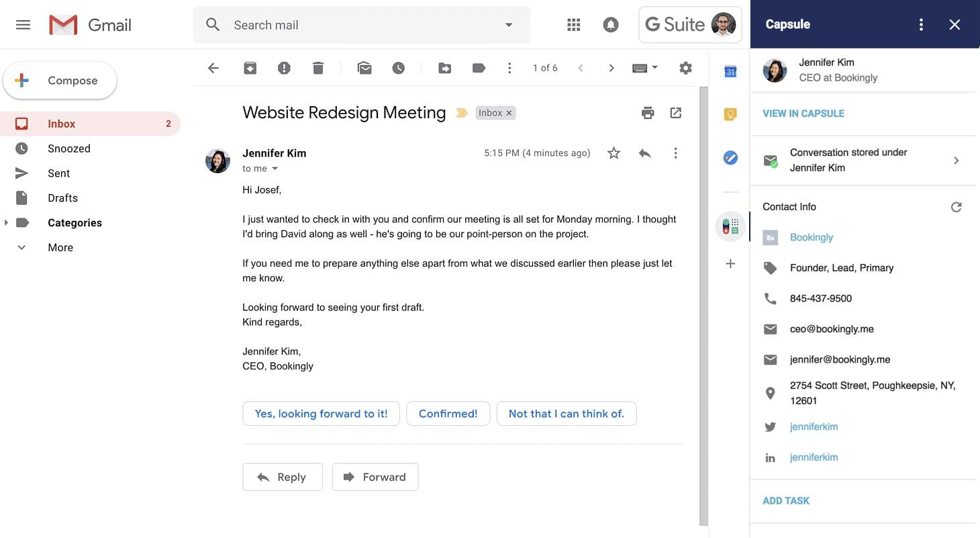Print the Website Redesign Meeting email

647,112
